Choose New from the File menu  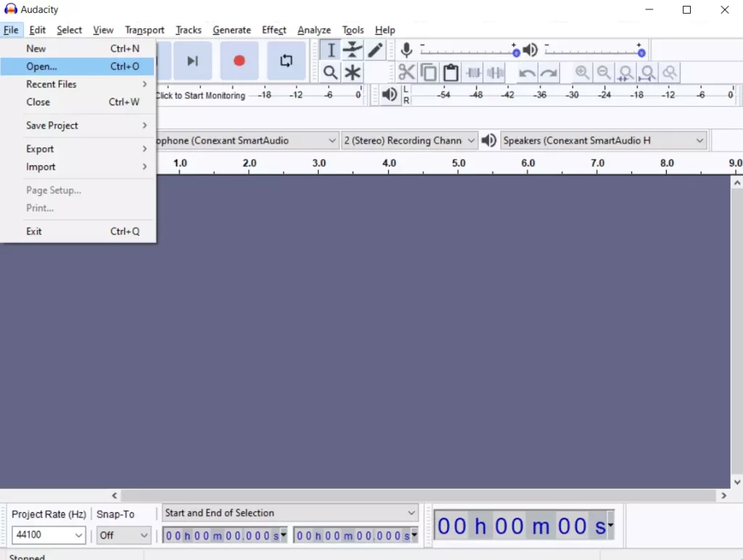tap(78, 49)
